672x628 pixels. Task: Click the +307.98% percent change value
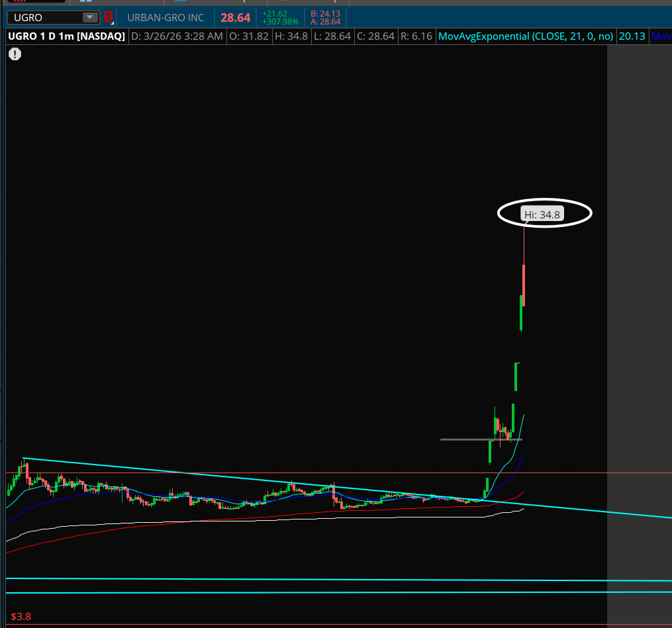(280, 22)
